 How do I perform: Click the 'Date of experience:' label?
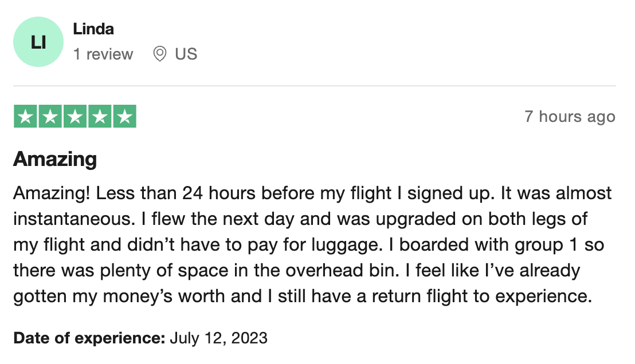click(89, 338)
